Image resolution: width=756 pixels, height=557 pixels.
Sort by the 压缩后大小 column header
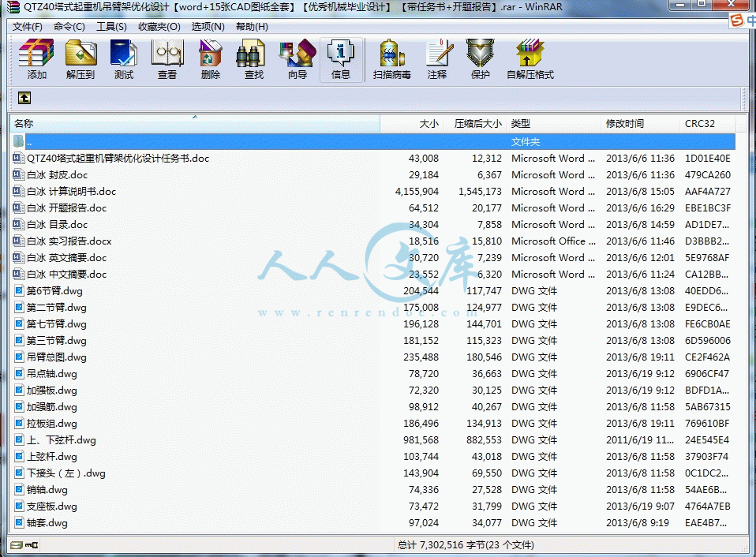474,123
